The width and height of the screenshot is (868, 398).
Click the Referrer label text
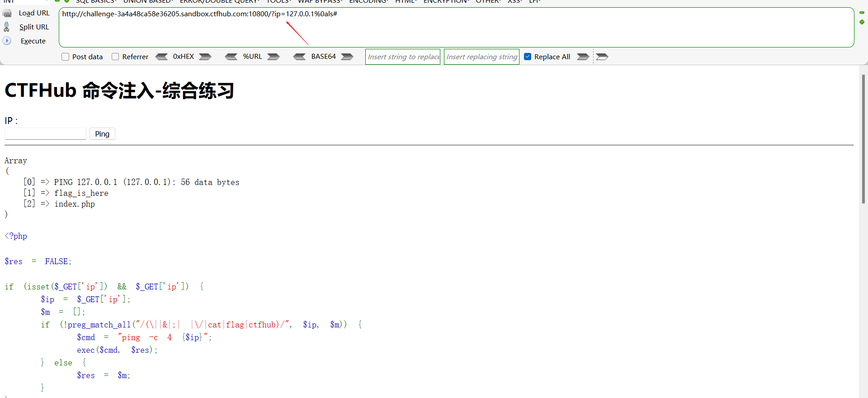click(x=135, y=57)
